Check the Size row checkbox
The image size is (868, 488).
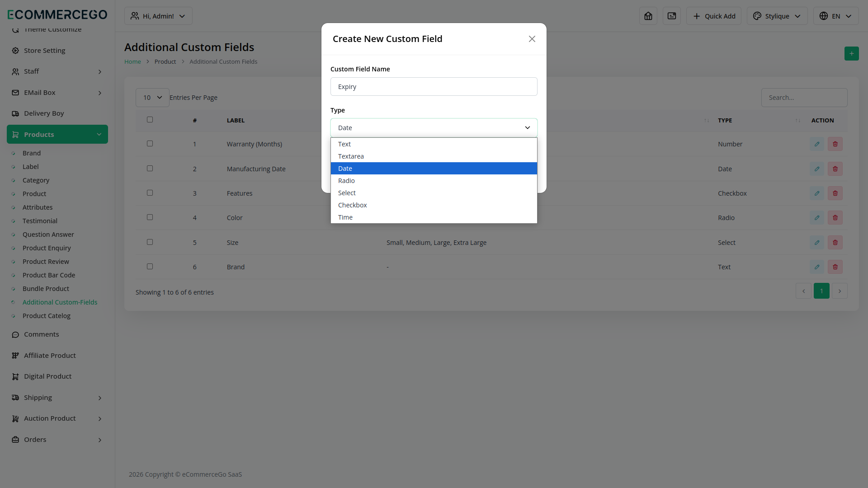(x=150, y=242)
